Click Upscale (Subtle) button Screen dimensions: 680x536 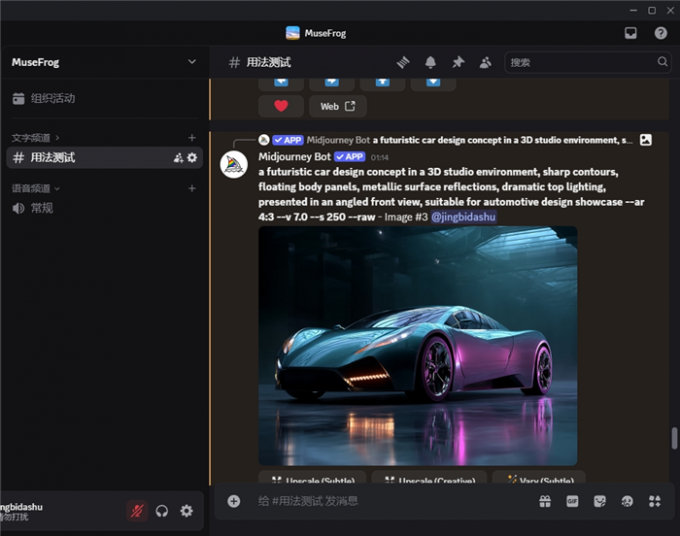[x=312, y=477]
